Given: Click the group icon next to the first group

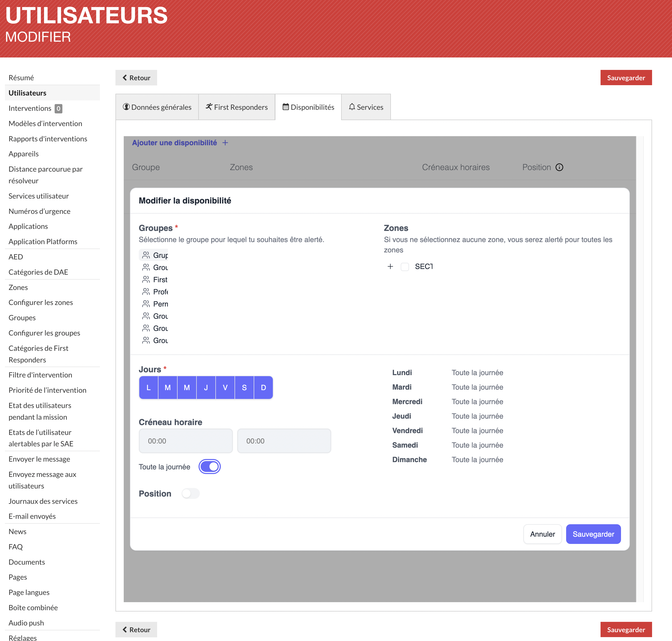Looking at the screenshot, I should pos(146,255).
